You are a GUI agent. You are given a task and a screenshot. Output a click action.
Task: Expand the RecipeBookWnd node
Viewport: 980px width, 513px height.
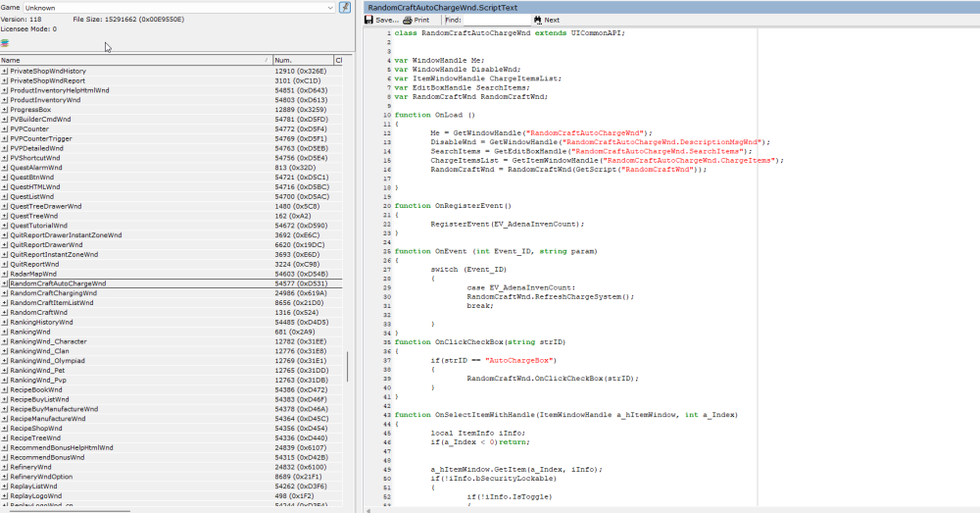click(x=5, y=389)
